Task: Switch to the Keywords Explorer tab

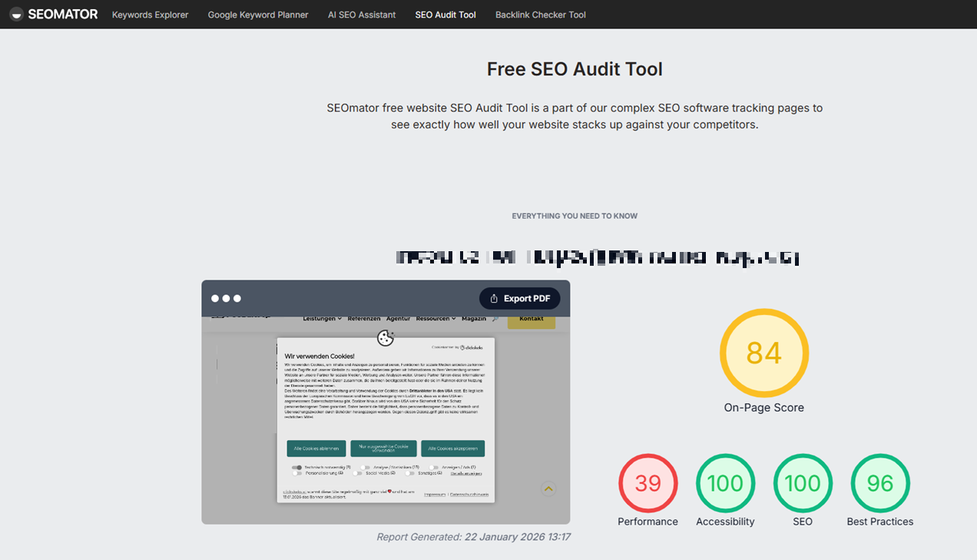Action: [150, 14]
